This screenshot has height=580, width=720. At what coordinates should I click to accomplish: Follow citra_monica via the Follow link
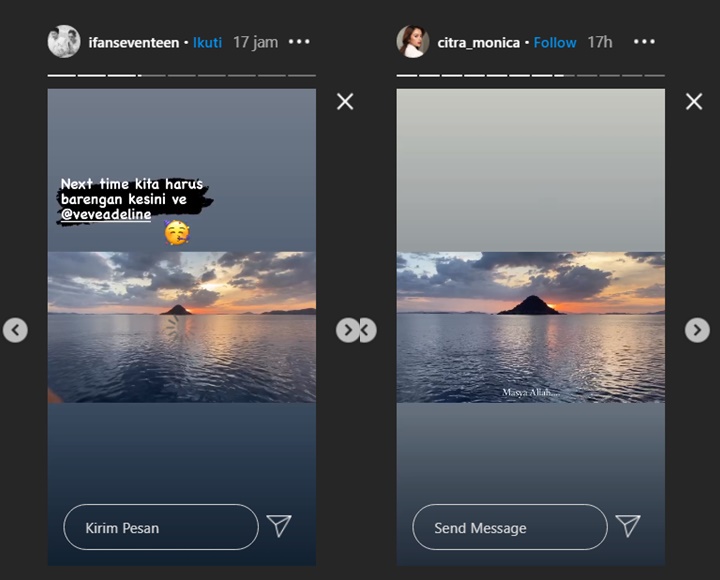point(555,43)
